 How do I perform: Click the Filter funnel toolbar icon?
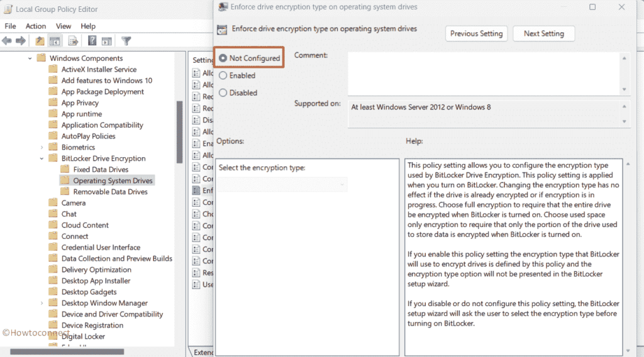point(126,41)
